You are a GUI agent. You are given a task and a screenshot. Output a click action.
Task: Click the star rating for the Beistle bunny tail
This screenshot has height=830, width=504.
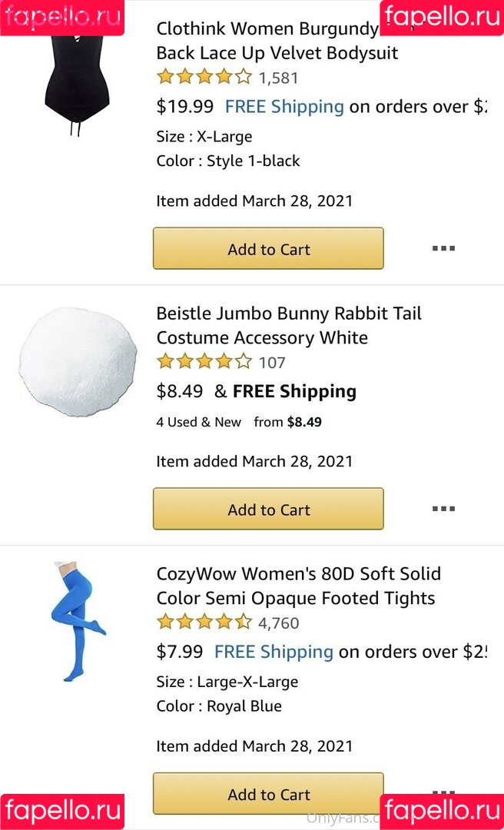pos(204,362)
